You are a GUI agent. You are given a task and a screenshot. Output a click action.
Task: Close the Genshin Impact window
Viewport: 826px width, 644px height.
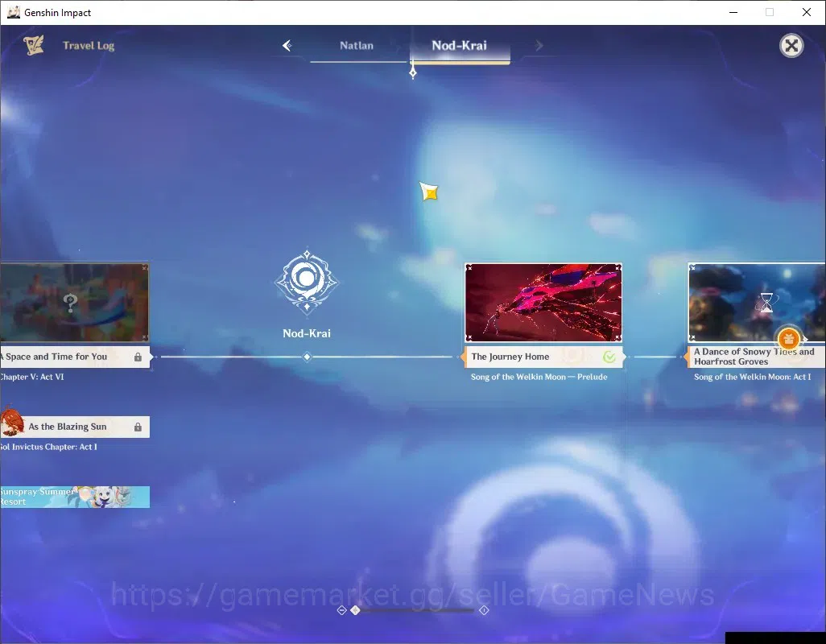coord(807,12)
